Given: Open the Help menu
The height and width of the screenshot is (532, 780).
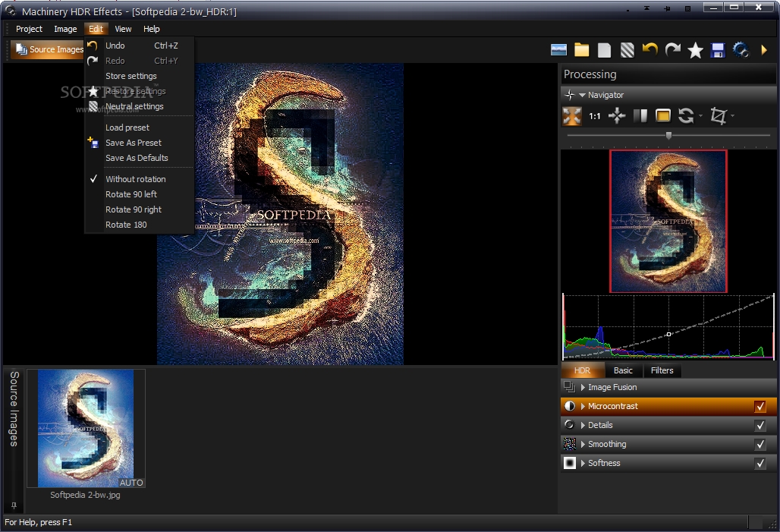Looking at the screenshot, I should (x=151, y=29).
